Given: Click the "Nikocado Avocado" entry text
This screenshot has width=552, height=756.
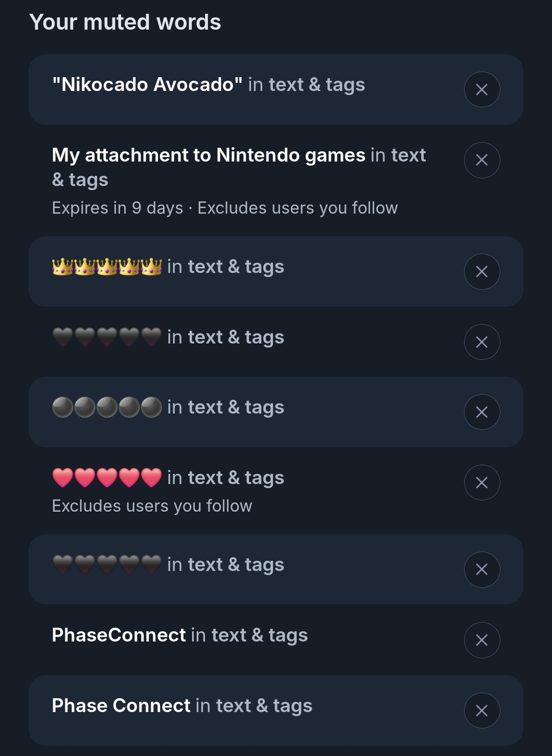Looking at the screenshot, I should (147, 85).
